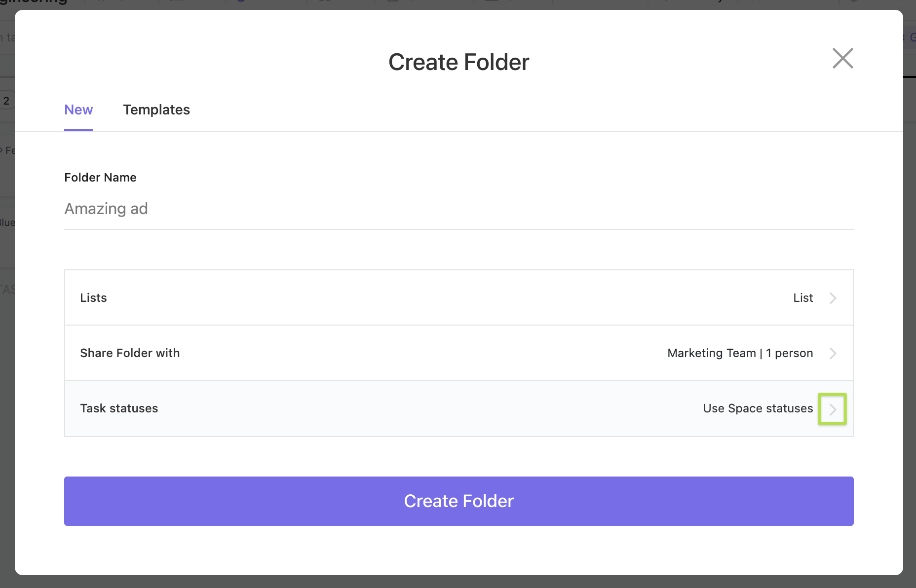Click the arrow beside Marketing Team
916x588 pixels.
[x=833, y=353]
